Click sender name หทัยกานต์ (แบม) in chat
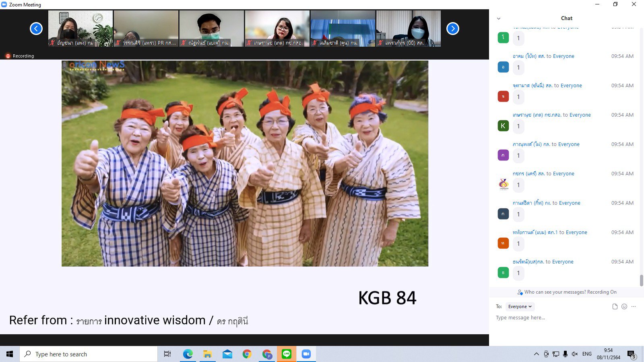This screenshot has width=644, height=362. click(x=535, y=232)
